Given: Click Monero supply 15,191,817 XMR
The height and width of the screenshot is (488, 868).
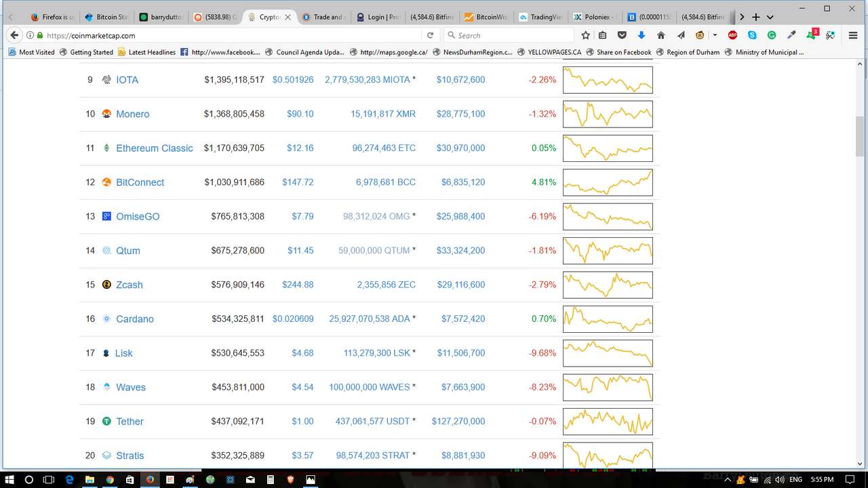Looking at the screenshot, I should click(x=383, y=114).
